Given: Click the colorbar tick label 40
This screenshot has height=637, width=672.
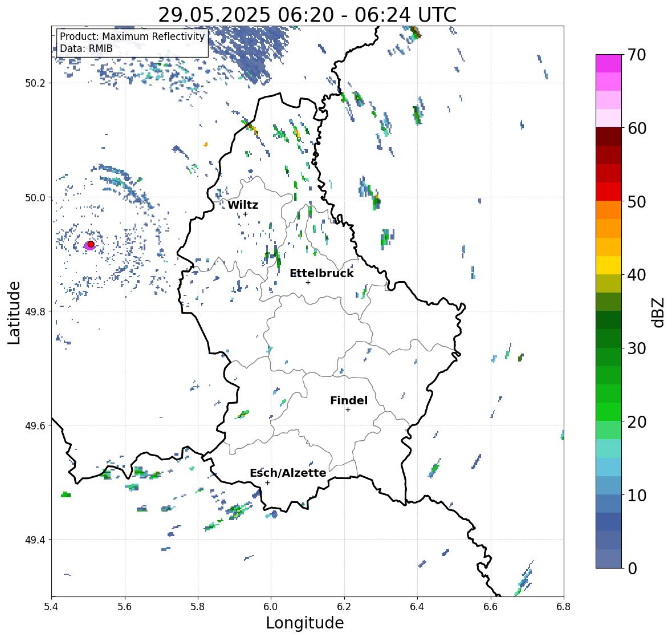Looking at the screenshot, I should click(x=637, y=275).
